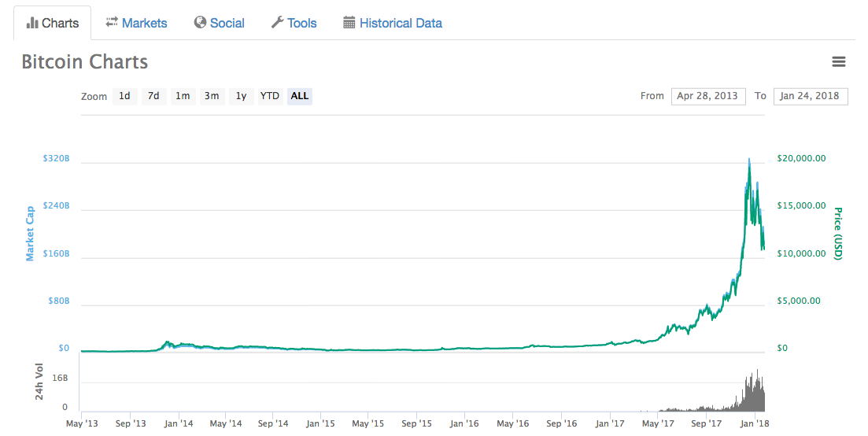Viewport: 868px width, 436px height.
Task: Set zoom to 1y
Action: (x=241, y=96)
